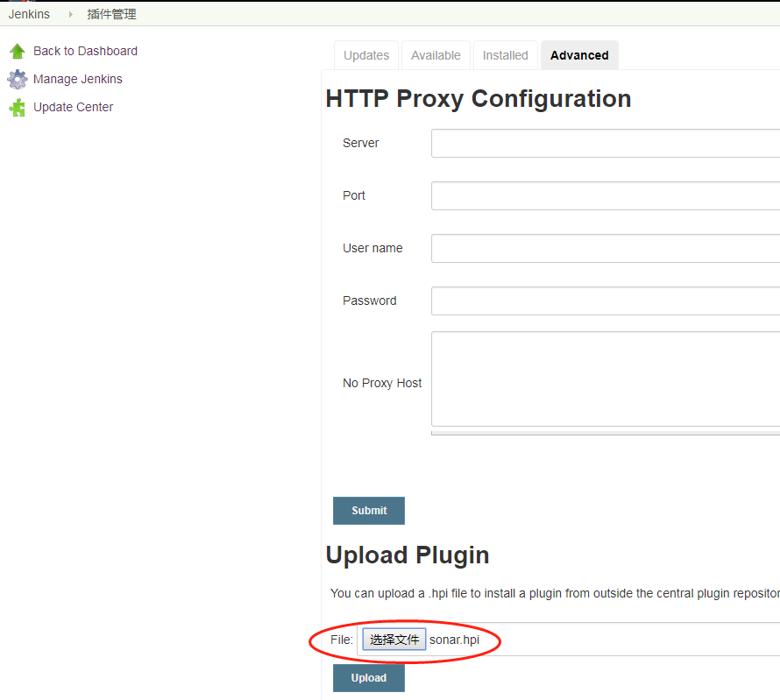780x700 pixels.
Task: Click the Password input field
Action: tap(605, 301)
